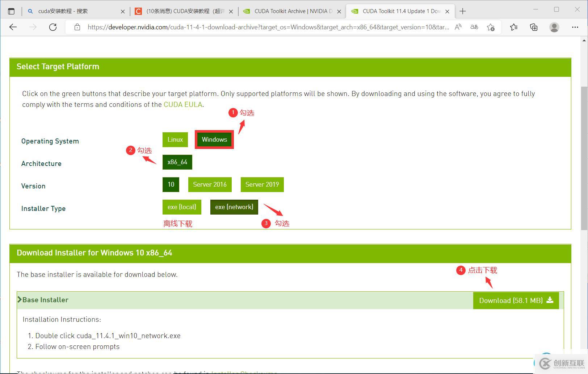Click cuda_11.4.1_win10_network.exe instruction text
Viewport: 588px width, 374px height.
point(129,336)
